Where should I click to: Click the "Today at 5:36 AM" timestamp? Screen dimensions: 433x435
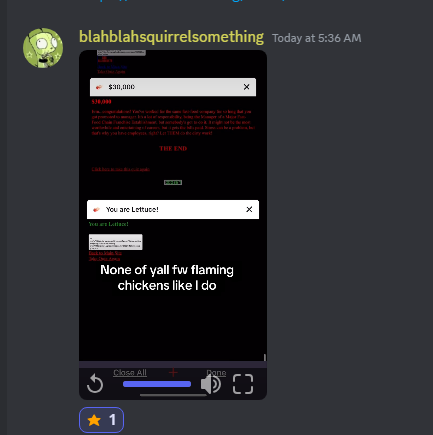(317, 38)
